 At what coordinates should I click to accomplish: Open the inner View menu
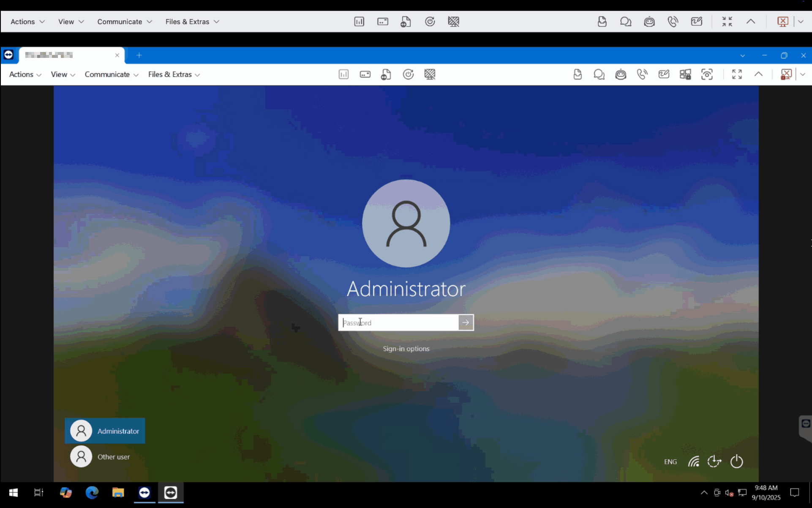pyautogui.click(x=63, y=74)
